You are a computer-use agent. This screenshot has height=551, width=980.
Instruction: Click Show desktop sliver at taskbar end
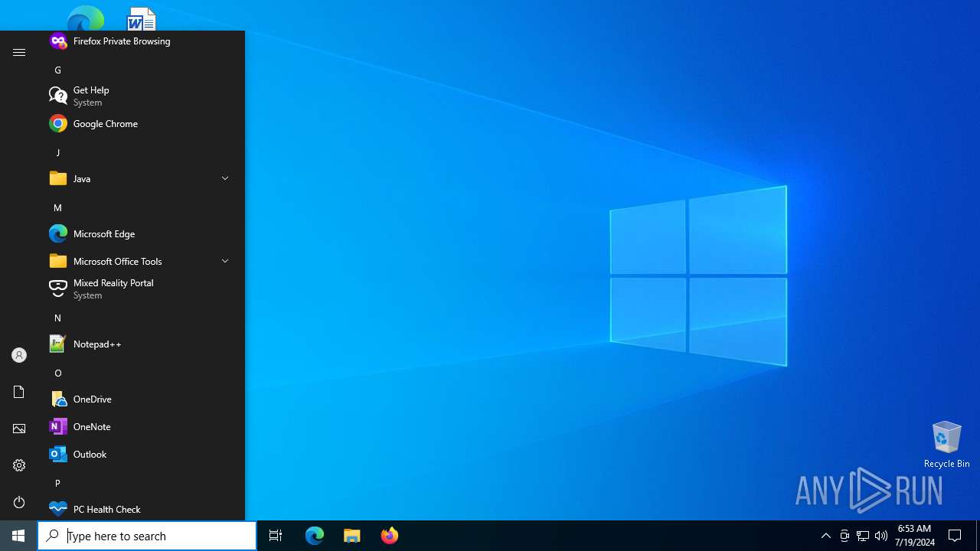978,536
